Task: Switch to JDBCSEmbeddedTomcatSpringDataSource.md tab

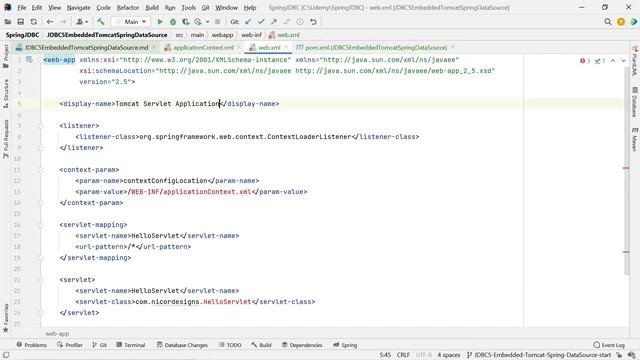Action: 86,47
